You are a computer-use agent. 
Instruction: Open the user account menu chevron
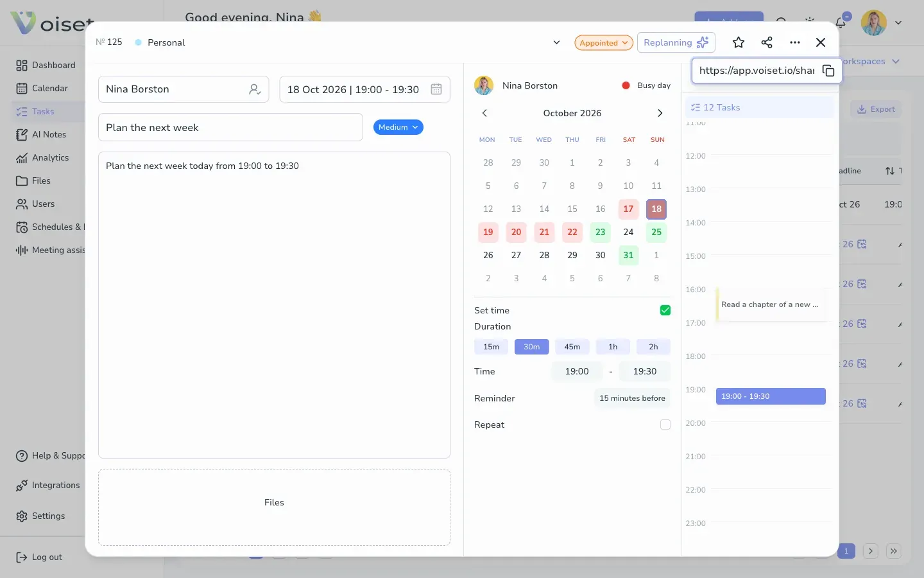tap(898, 23)
